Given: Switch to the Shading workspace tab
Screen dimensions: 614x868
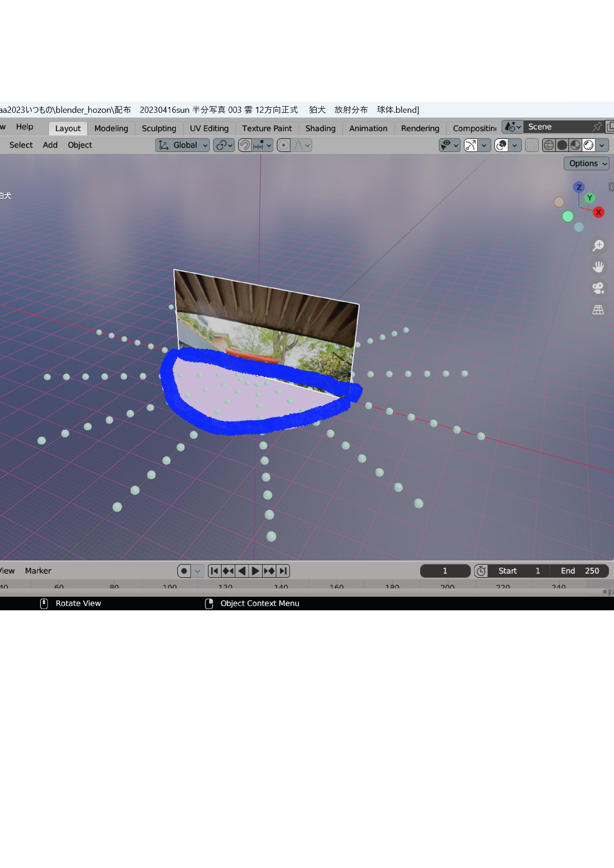Looking at the screenshot, I should point(320,128).
